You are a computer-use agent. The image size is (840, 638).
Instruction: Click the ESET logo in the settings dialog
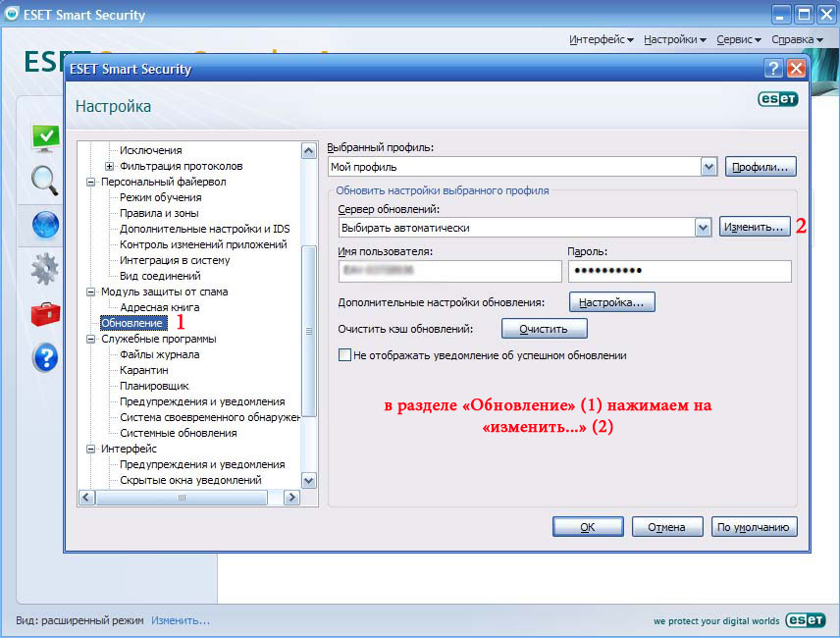pyautogui.click(x=778, y=99)
